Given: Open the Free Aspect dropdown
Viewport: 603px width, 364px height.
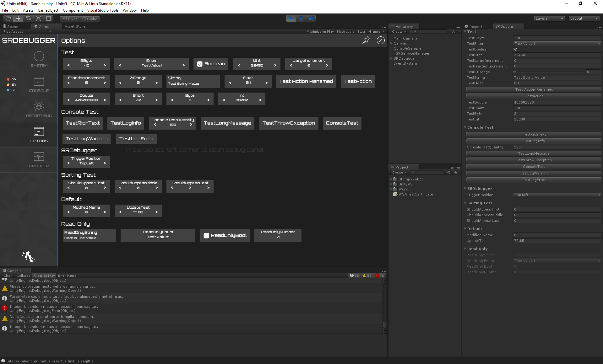Looking at the screenshot, I should [x=27, y=31].
